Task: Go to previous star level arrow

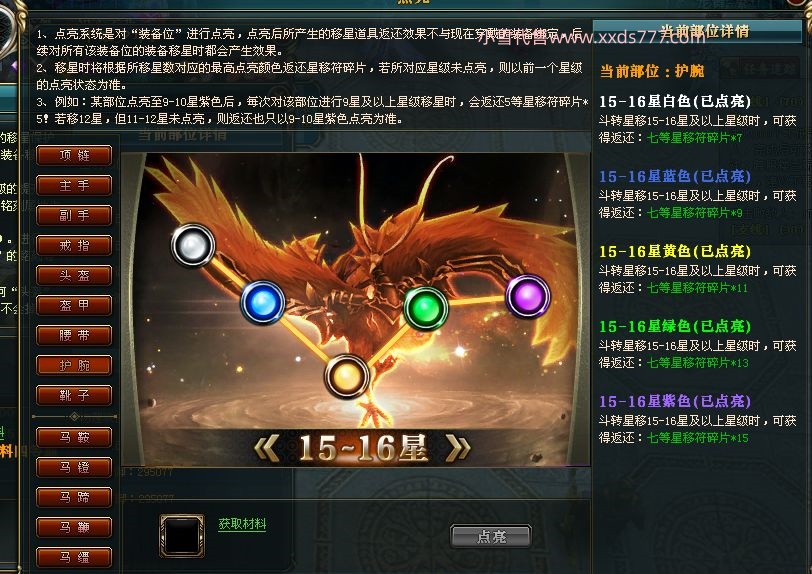Action: 267,448
